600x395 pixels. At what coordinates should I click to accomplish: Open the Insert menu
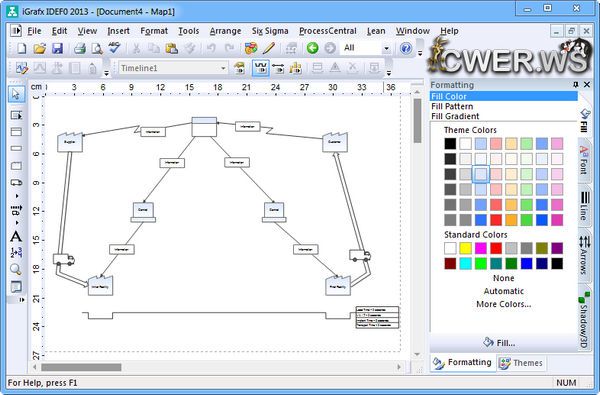click(x=118, y=31)
